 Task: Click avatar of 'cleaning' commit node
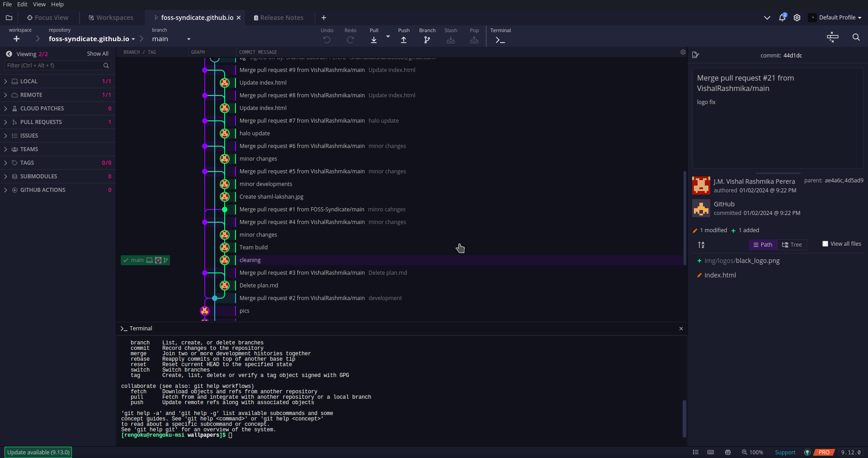(x=225, y=260)
